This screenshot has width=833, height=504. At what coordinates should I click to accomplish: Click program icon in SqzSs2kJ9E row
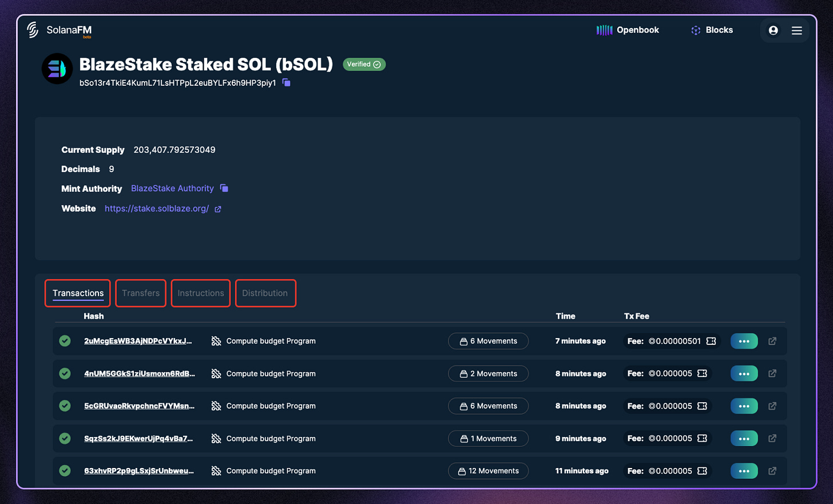coord(216,438)
